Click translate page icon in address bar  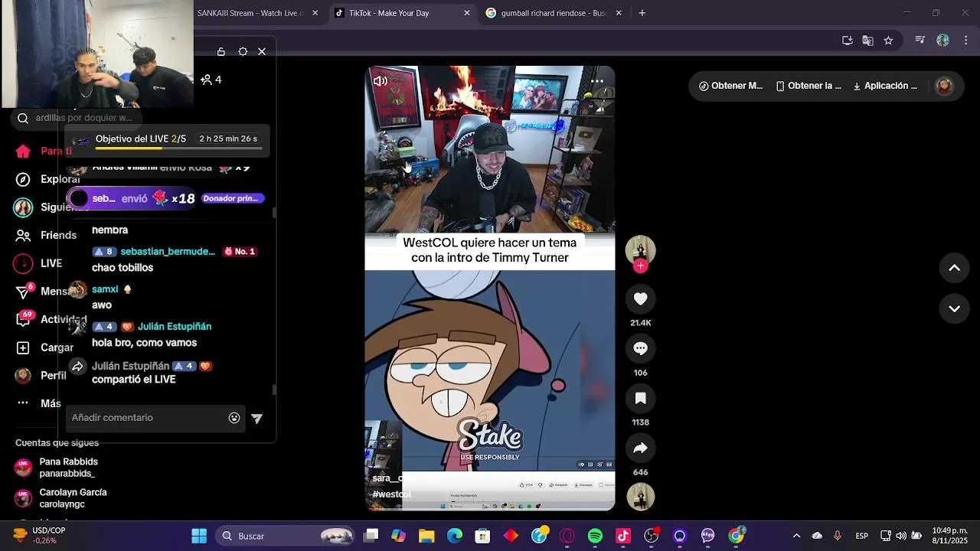(867, 41)
